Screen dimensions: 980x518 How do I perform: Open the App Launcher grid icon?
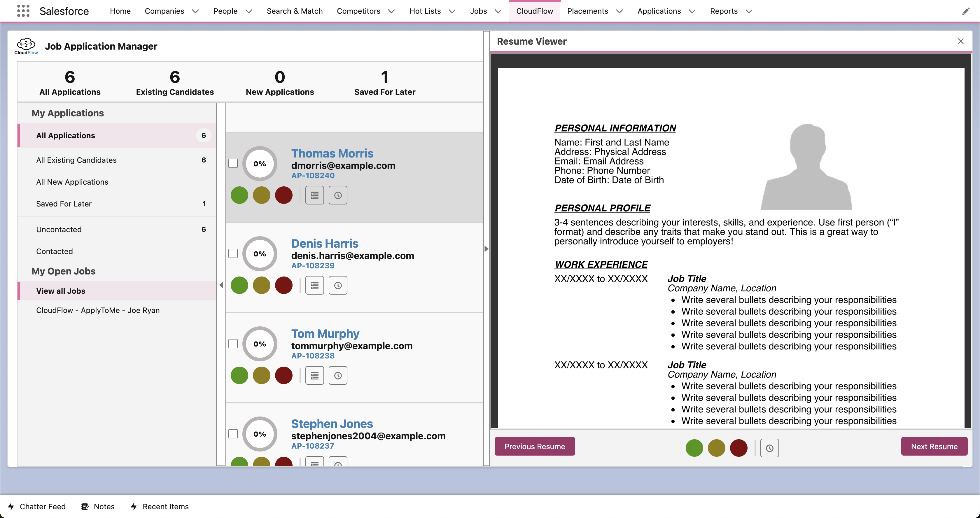pyautogui.click(x=23, y=11)
